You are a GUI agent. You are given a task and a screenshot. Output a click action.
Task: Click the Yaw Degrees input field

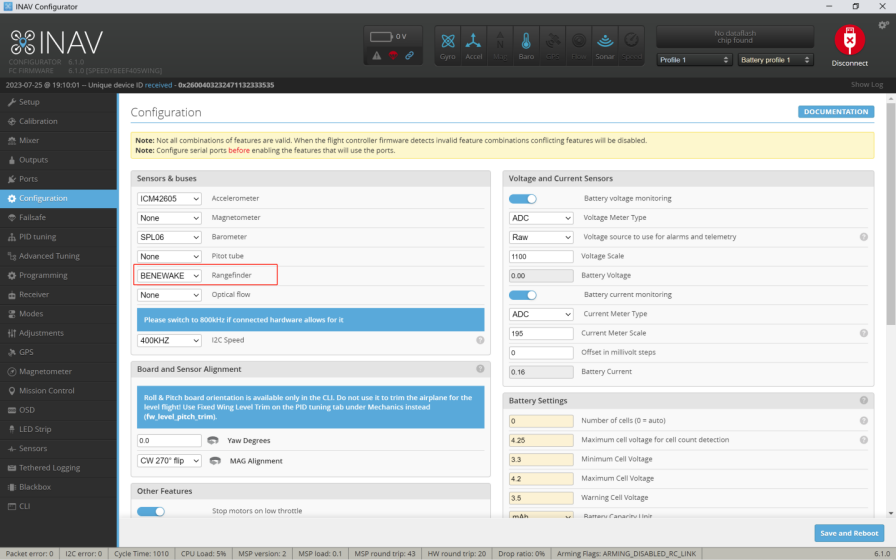[x=169, y=441]
